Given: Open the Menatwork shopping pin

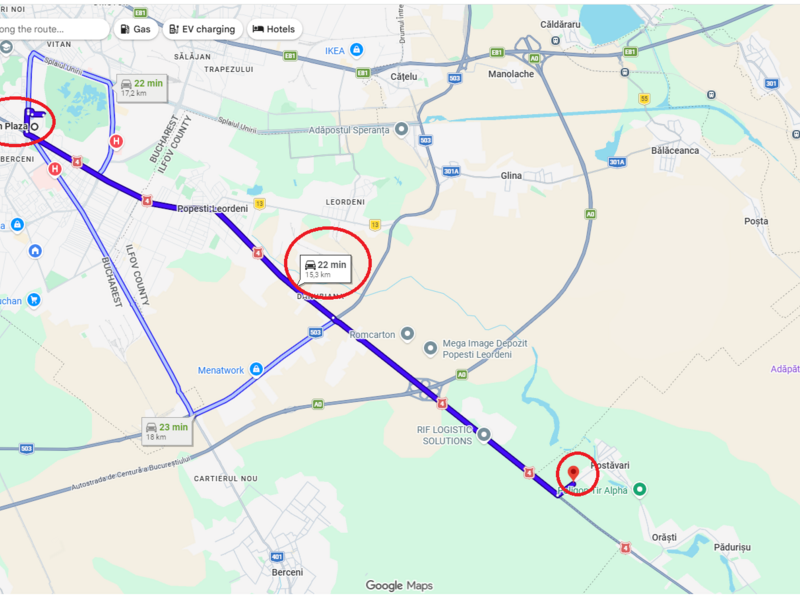Looking at the screenshot, I should (256, 369).
